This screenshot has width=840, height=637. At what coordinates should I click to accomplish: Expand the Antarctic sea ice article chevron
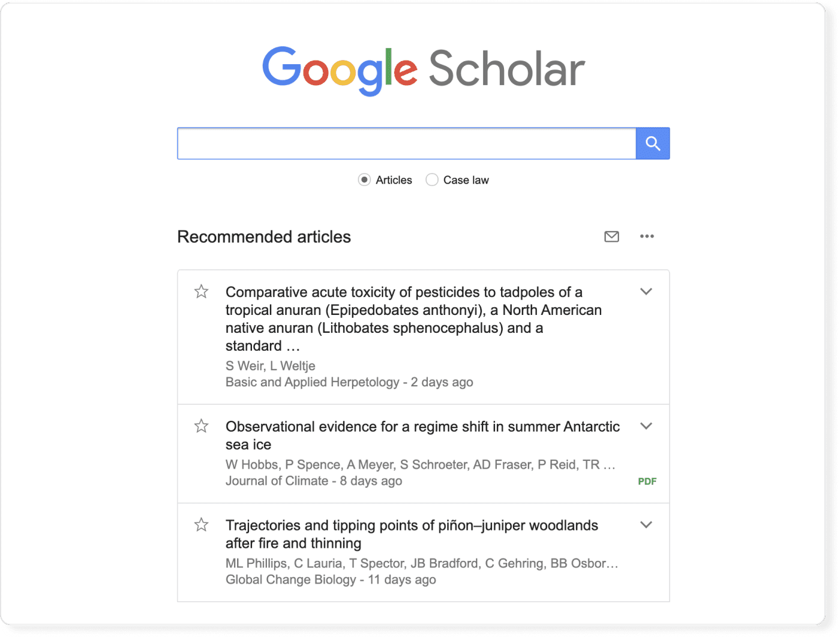pos(647,426)
